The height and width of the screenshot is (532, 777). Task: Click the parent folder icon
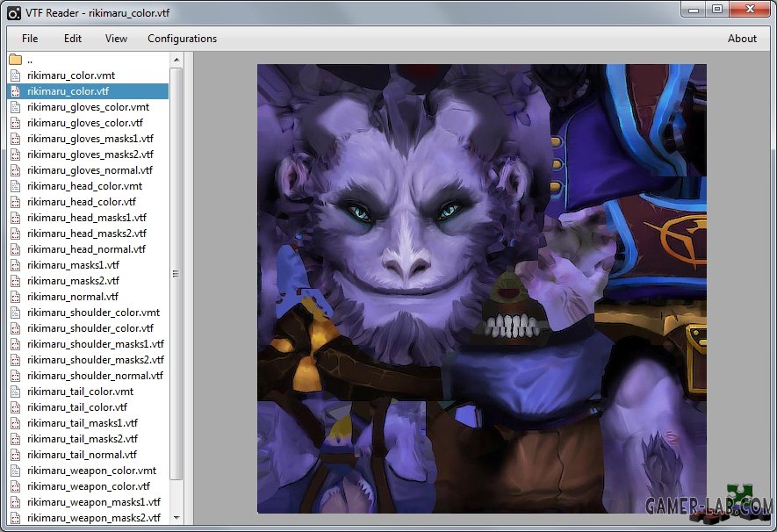click(15, 60)
